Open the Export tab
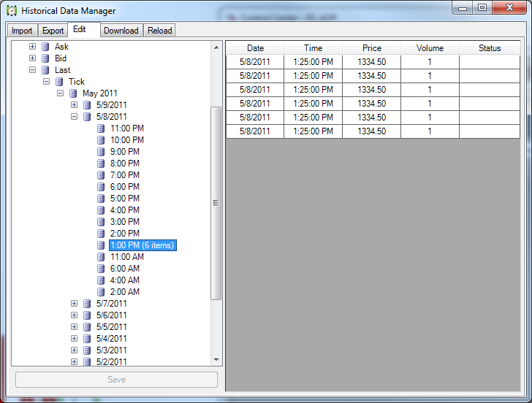 (53, 31)
